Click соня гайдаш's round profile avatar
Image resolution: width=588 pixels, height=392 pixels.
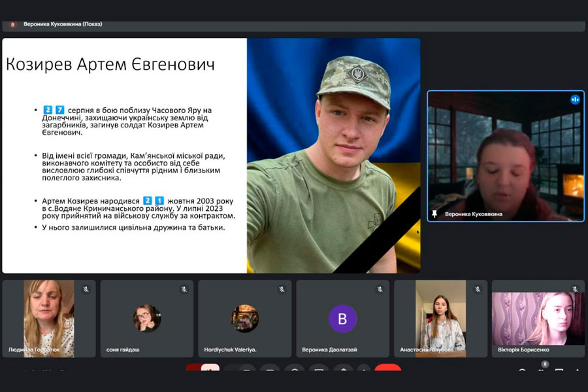(x=147, y=318)
